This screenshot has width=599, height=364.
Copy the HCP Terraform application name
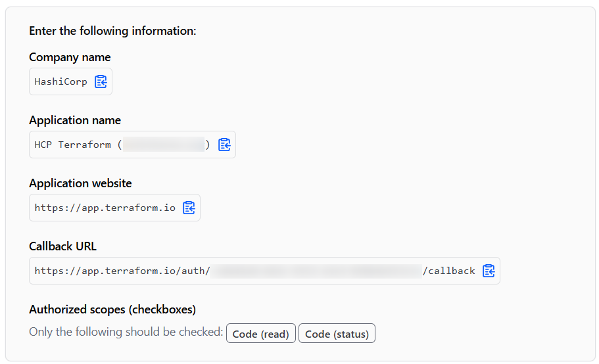click(x=224, y=145)
